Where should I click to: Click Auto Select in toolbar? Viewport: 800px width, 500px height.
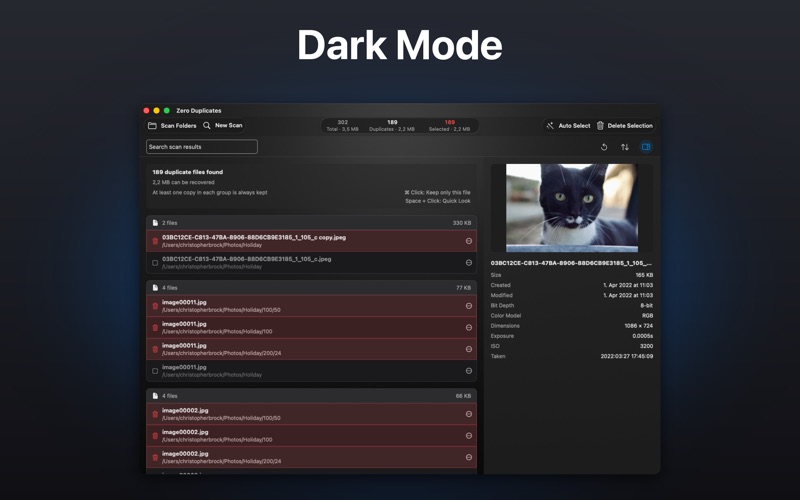568,126
